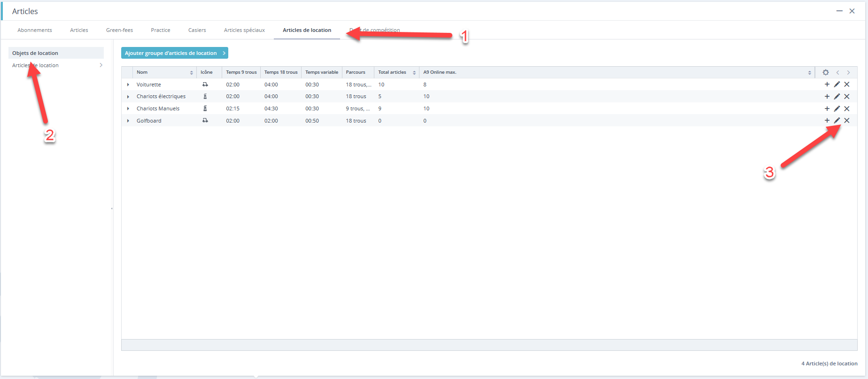Click Voiturette total articles value 10

pyautogui.click(x=381, y=85)
